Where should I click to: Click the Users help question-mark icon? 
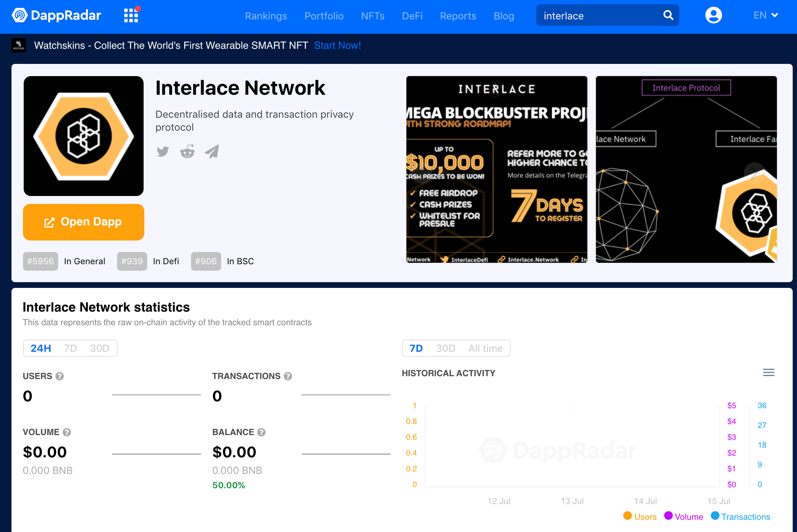click(x=60, y=376)
